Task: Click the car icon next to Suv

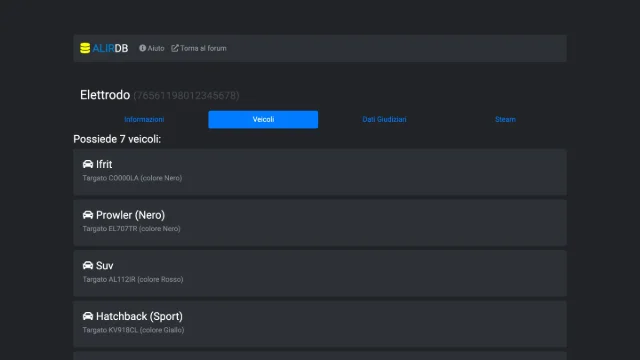Action: (88, 265)
